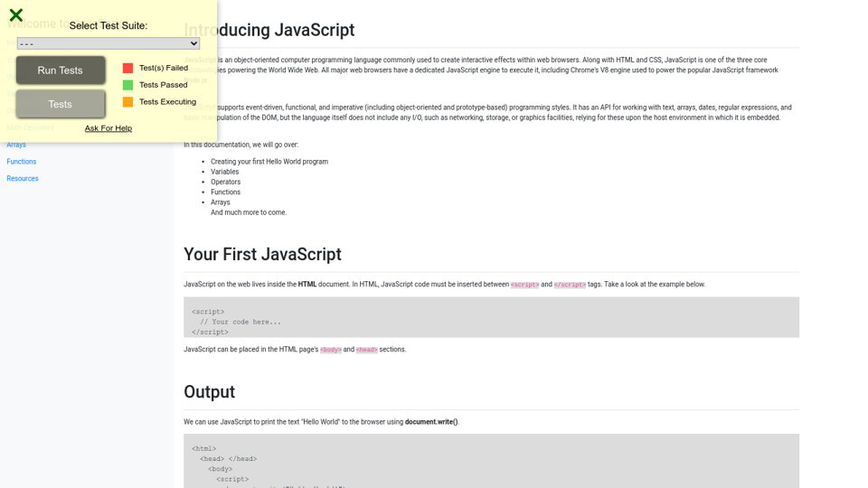This screenshot has height=488, width=868.
Task: Click the Output section heading
Action: (x=209, y=391)
